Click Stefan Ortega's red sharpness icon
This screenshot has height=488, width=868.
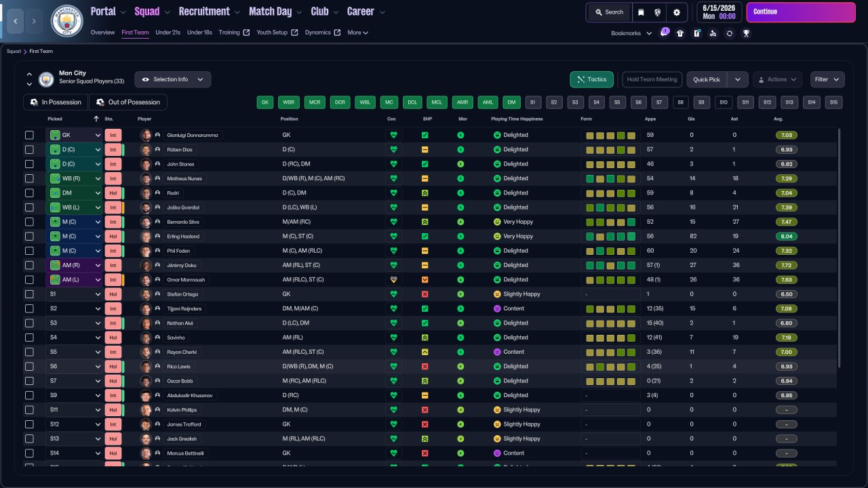pos(425,294)
